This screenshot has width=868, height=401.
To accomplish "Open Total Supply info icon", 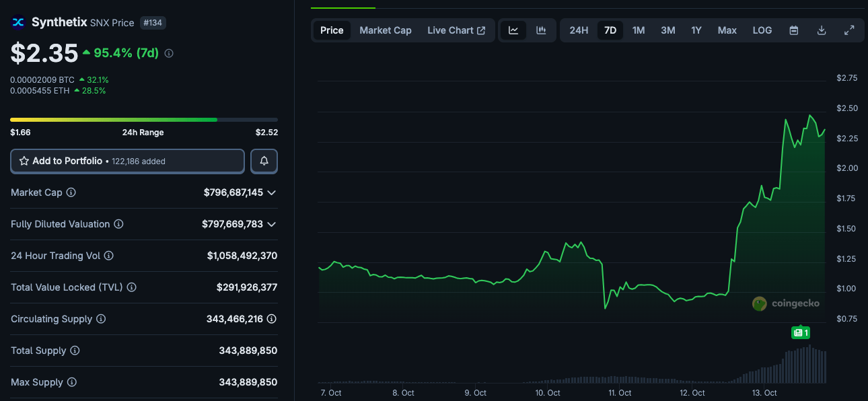I will (75, 351).
